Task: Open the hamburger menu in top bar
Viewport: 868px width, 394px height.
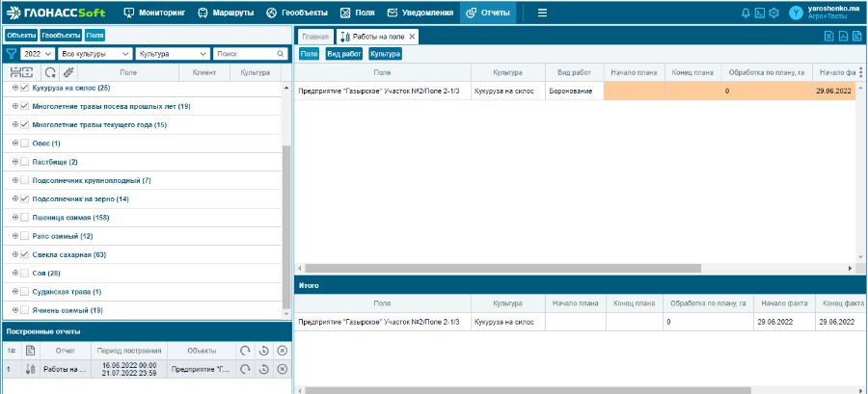Action: point(542,13)
